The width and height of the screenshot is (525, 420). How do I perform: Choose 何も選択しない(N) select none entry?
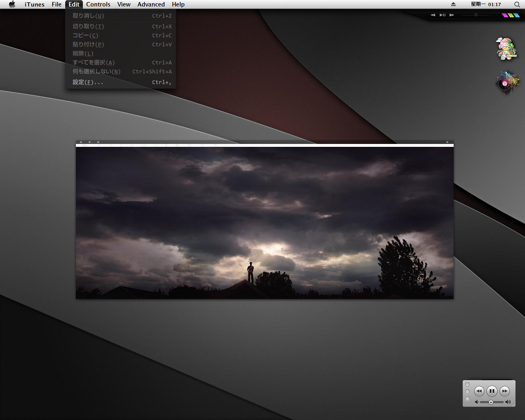121,71
